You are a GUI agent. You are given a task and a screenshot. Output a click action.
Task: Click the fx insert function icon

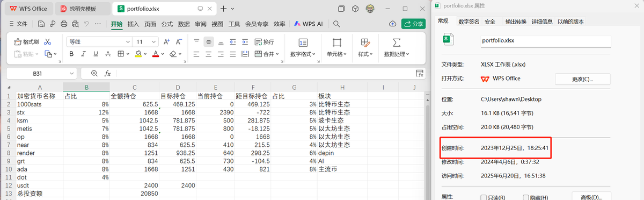107,74
